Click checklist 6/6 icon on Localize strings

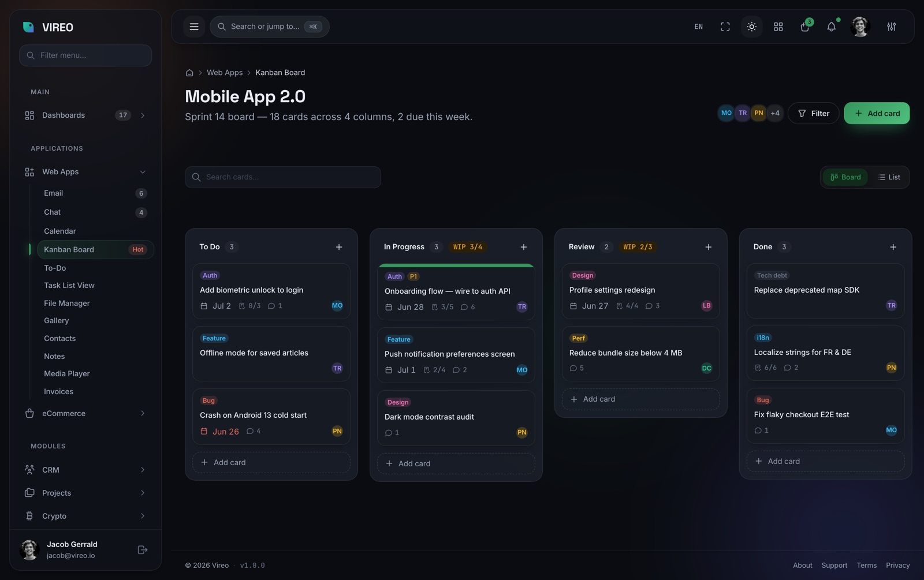point(758,368)
